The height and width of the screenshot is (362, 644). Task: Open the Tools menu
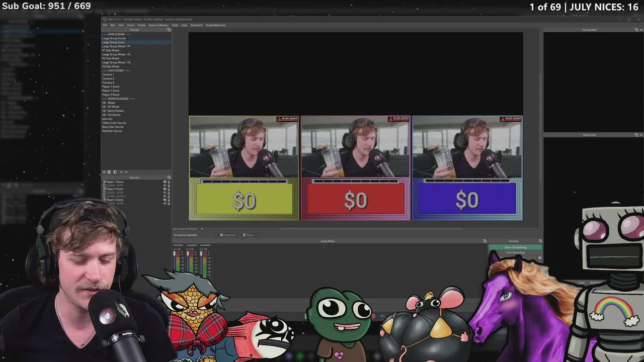pyautogui.click(x=175, y=25)
